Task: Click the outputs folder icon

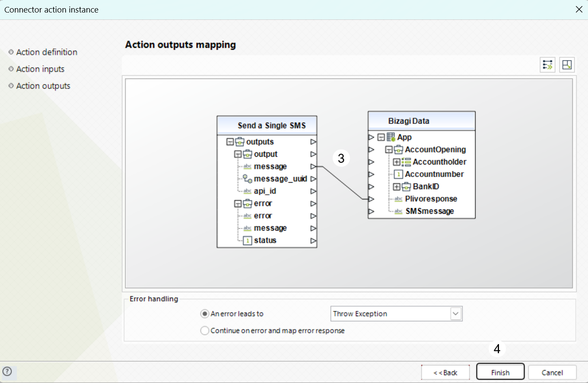Action: click(x=240, y=142)
